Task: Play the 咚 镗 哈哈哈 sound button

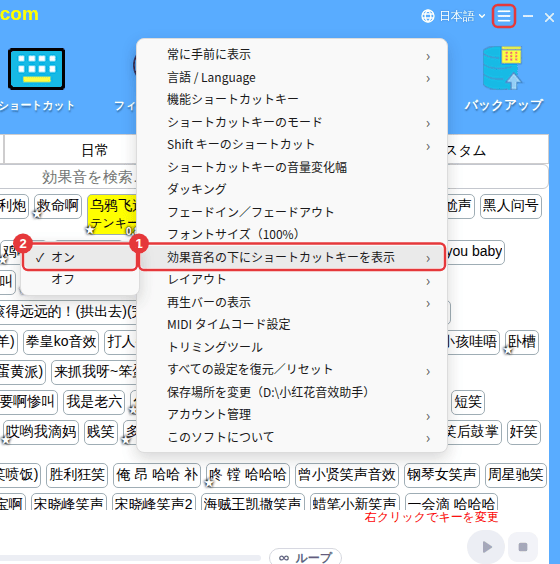Action: 248,475
